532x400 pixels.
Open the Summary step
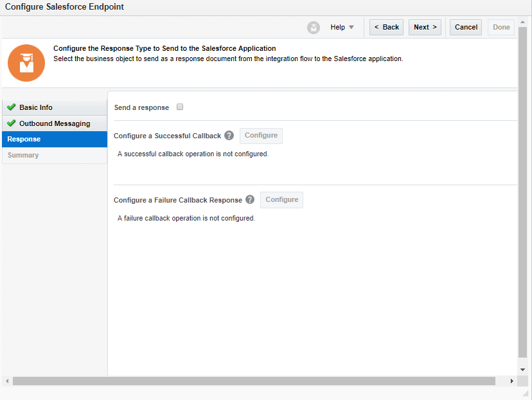click(x=55, y=155)
